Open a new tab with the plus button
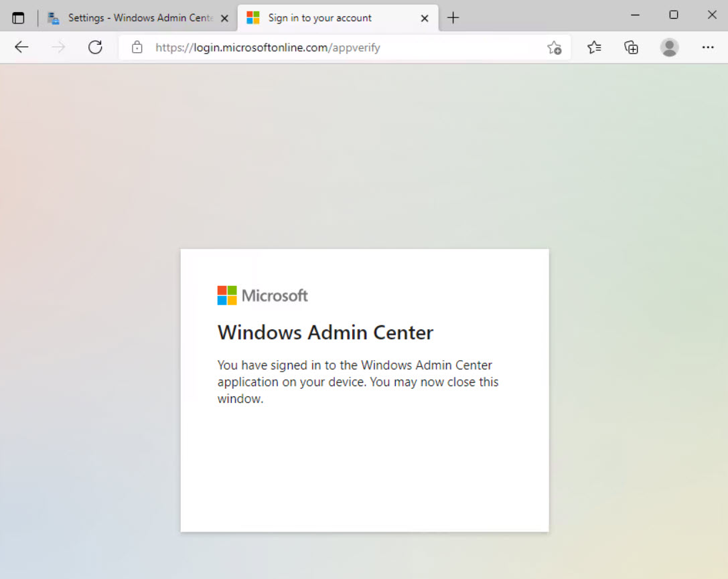This screenshot has height=579, width=728. pos(453,17)
